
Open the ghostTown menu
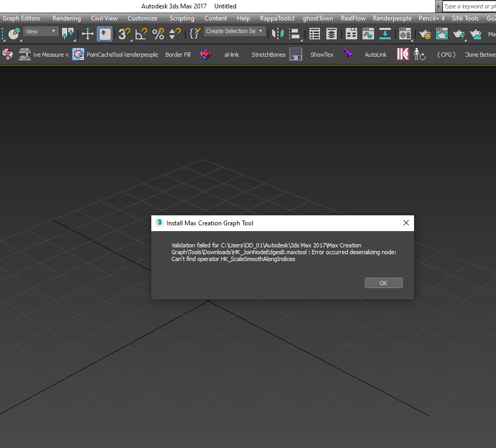(317, 18)
